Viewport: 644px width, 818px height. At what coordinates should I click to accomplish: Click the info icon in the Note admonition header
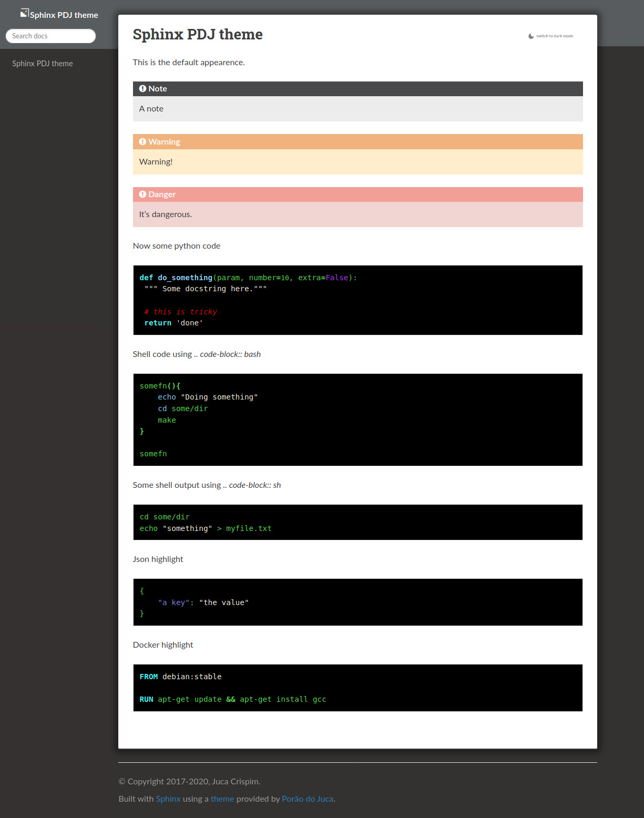[x=142, y=88]
